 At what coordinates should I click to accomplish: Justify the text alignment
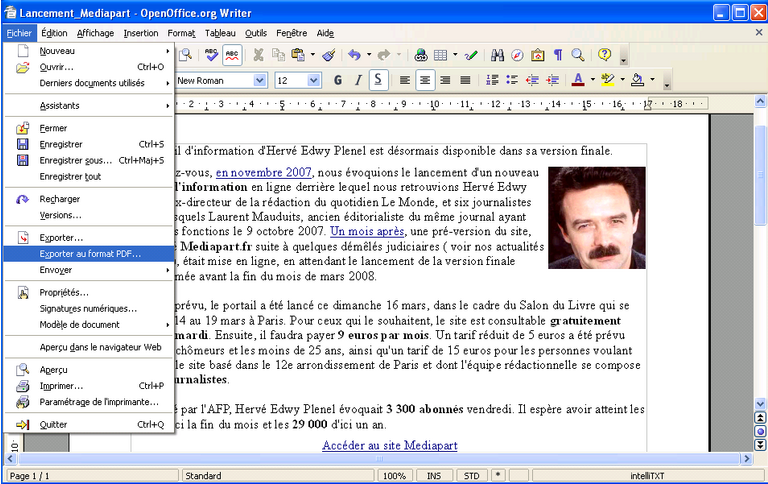[465, 80]
